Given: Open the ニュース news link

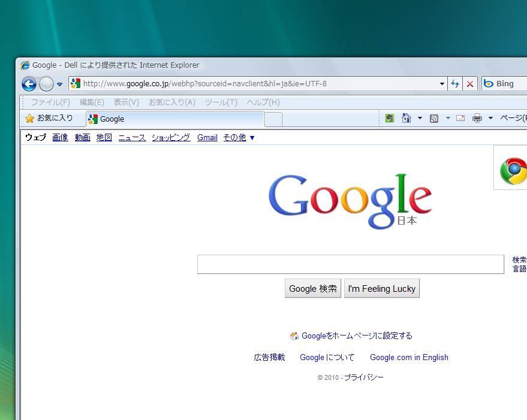Looking at the screenshot, I should [x=132, y=137].
